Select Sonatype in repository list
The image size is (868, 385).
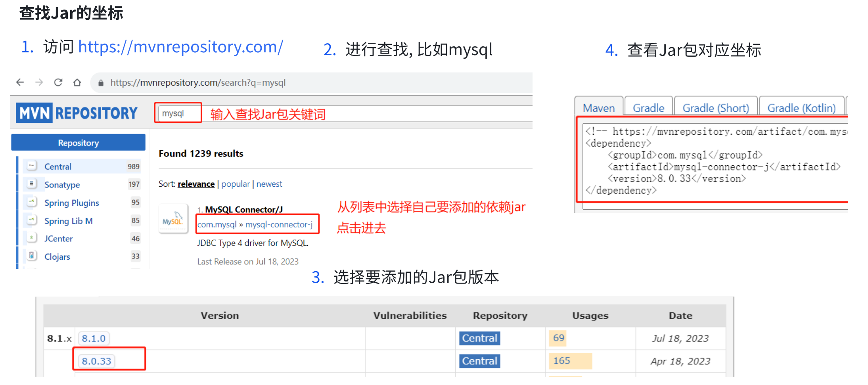(62, 185)
